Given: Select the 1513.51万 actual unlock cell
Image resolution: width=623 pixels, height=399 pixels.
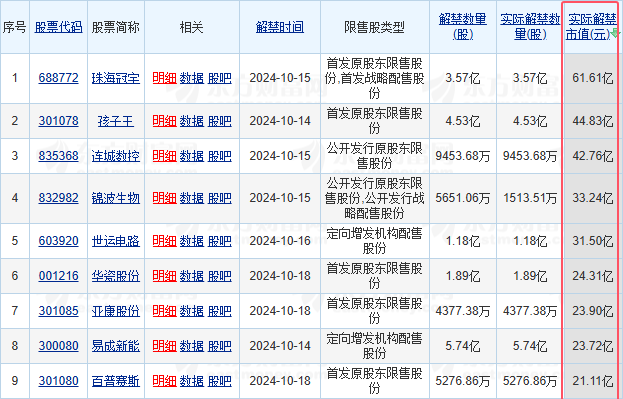Looking at the screenshot, I should point(530,198).
